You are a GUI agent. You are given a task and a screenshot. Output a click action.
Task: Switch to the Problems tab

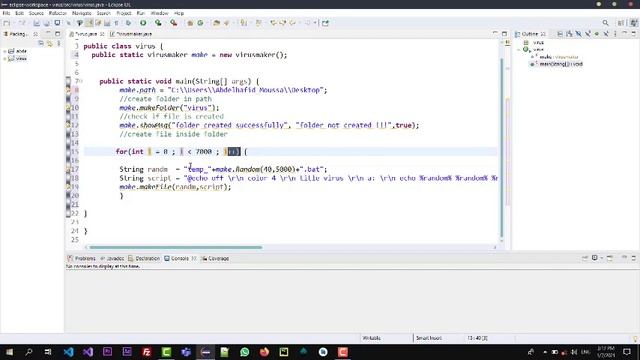point(81,258)
